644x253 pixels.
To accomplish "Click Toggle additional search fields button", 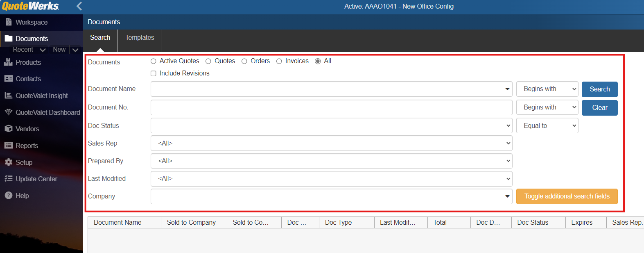I will (567, 196).
